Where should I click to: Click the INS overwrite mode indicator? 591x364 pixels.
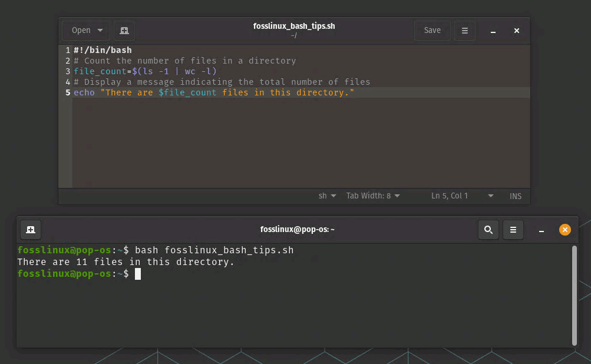pos(515,196)
